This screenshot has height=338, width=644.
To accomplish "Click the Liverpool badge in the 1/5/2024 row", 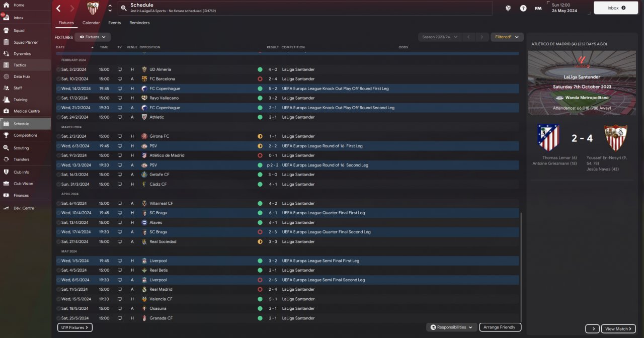I will pyautogui.click(x=144, y=261).
